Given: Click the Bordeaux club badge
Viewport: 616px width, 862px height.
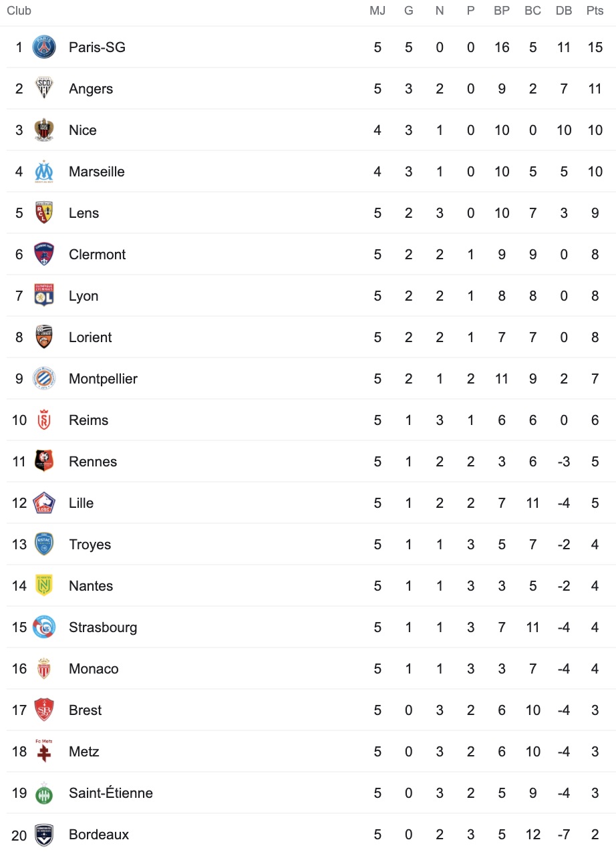Looking at the screenshot, I should pos(44,835).
